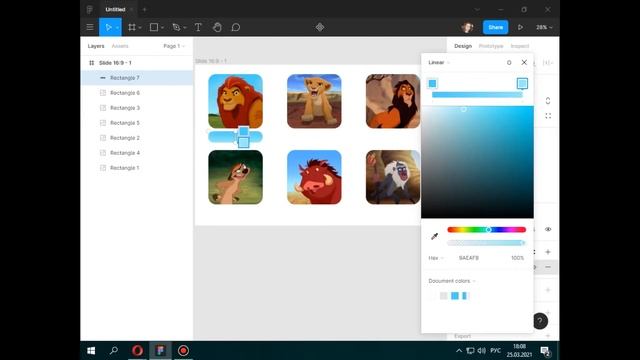This screenshot has width=640, height=360.
Task: Open Opera browser from taskbar
Action: coord(138,351)
